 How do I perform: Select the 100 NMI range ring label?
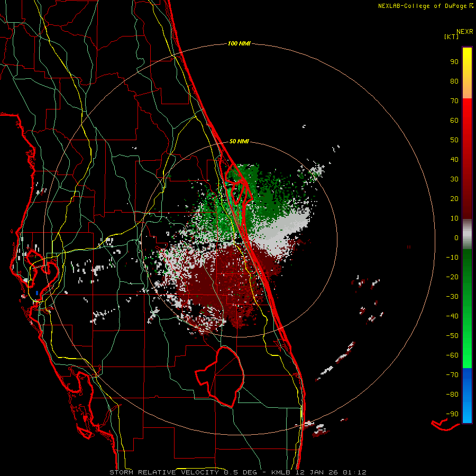tap(239, 43)
